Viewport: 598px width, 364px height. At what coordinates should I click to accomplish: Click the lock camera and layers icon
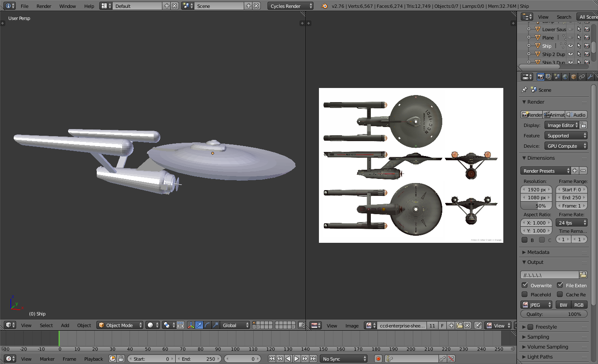tap(302, 325)
